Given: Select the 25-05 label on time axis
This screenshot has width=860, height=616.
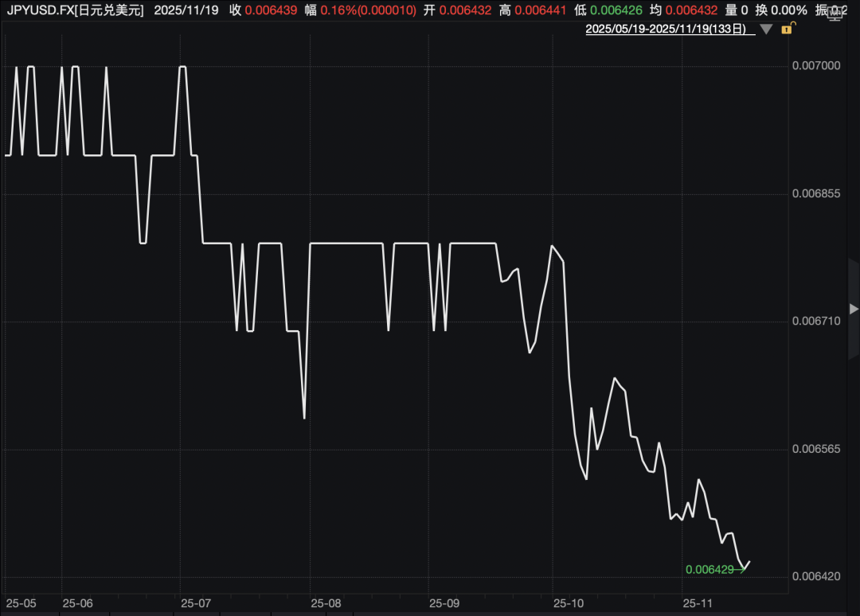Looking at the screenshot, I should click(21, 603).
